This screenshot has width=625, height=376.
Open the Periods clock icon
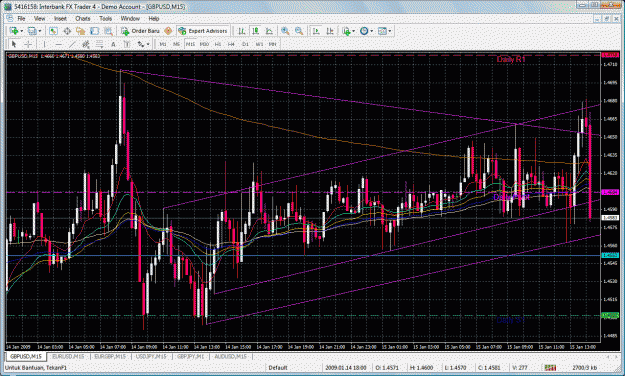364,31
